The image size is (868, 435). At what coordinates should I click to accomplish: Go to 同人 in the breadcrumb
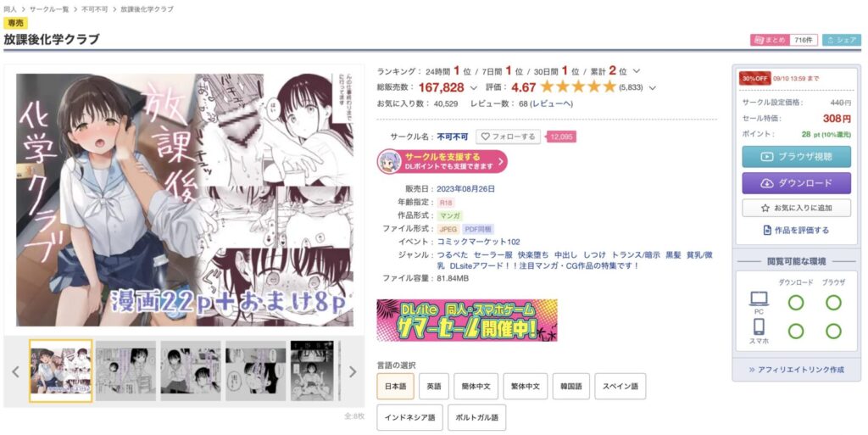tap(10, 9)
